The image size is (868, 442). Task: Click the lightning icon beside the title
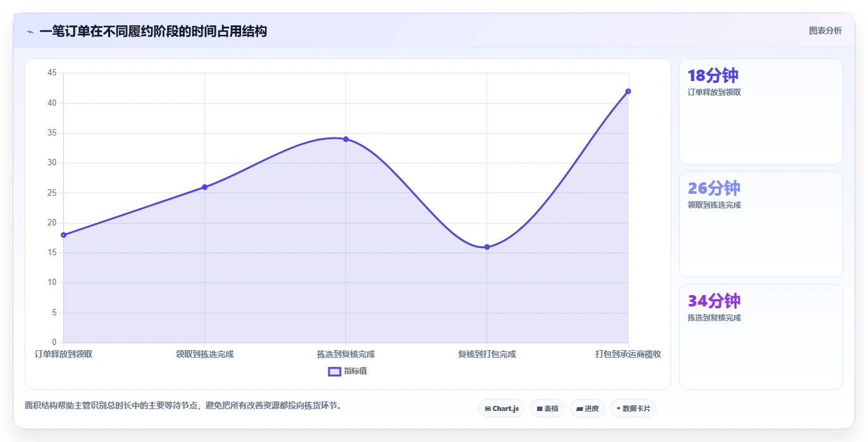click(30, 31)
